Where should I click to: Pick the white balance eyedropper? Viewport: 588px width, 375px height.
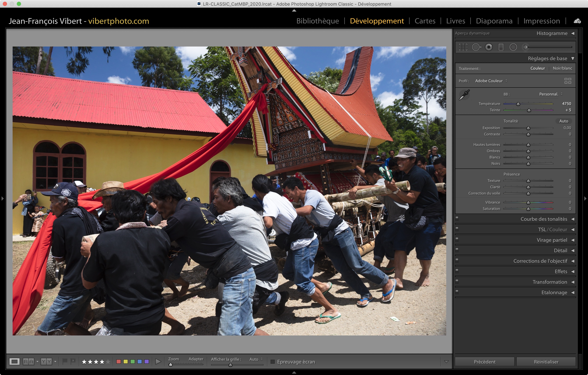point(464,95)
